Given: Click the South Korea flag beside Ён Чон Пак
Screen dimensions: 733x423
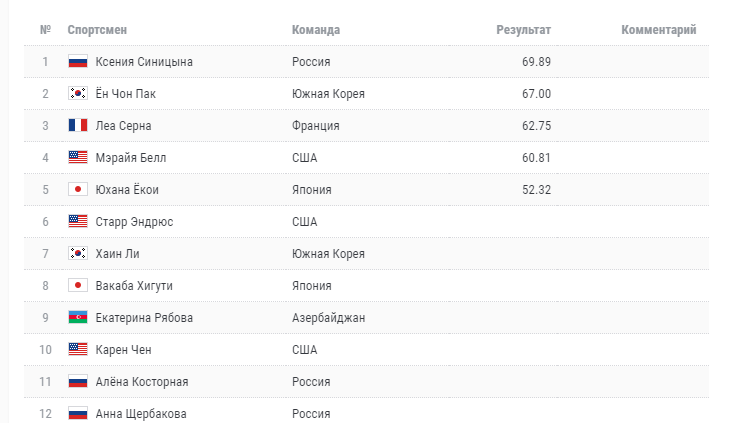Looking at the screenshot, I should pos(78,94).
